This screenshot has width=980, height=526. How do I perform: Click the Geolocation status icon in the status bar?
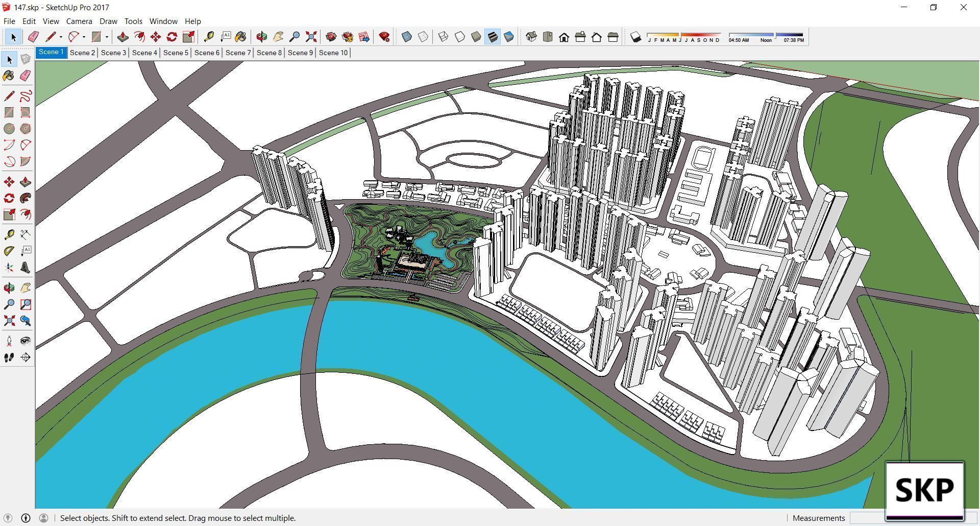click(x=8, y=518)
